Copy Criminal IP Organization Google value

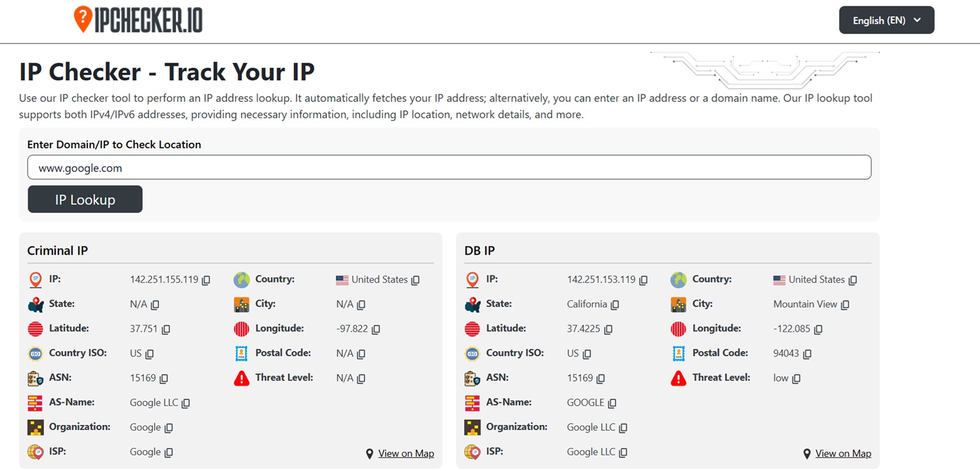(169, 428)
